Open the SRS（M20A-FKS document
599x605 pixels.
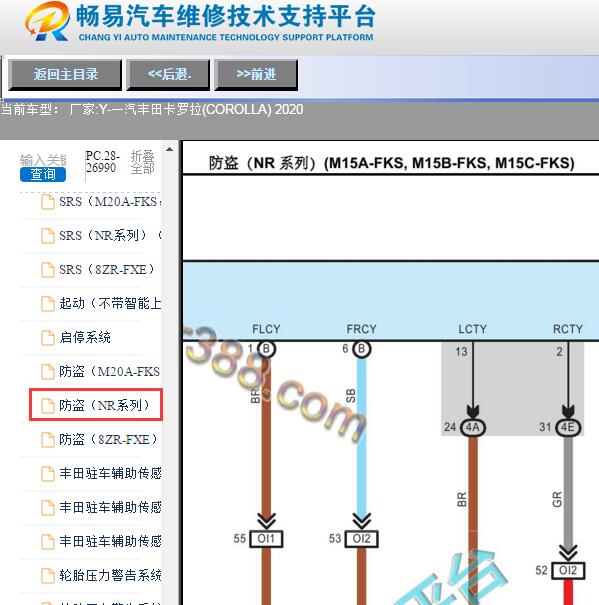tap(110, 201)
